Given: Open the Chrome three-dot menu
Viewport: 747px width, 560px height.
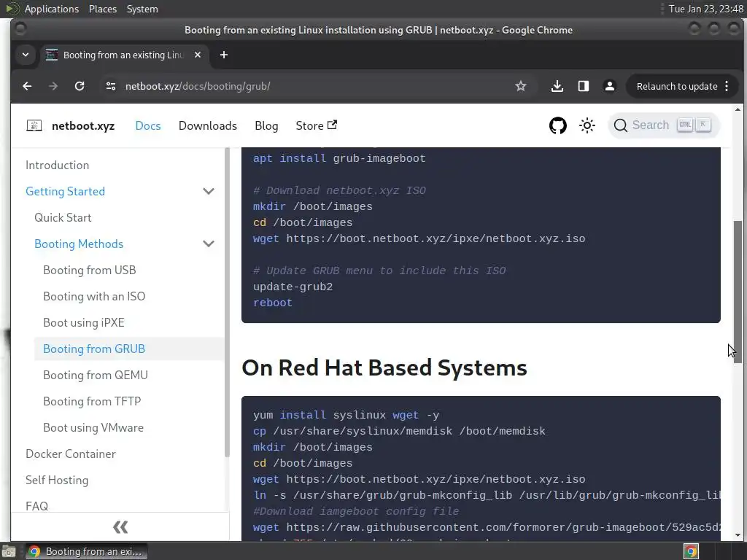Looking at the screenshot, I should point(727,86).
